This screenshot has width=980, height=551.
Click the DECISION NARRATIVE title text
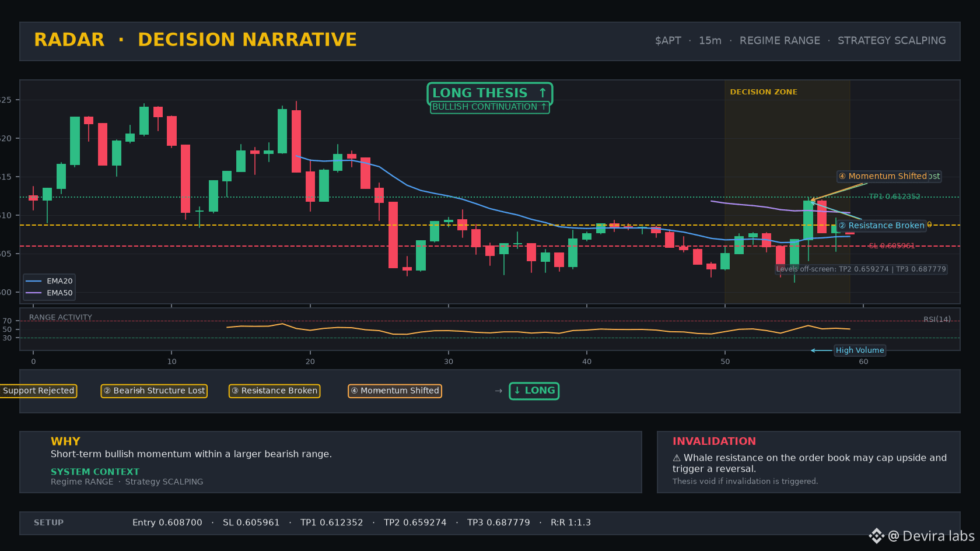click(247, 40)
